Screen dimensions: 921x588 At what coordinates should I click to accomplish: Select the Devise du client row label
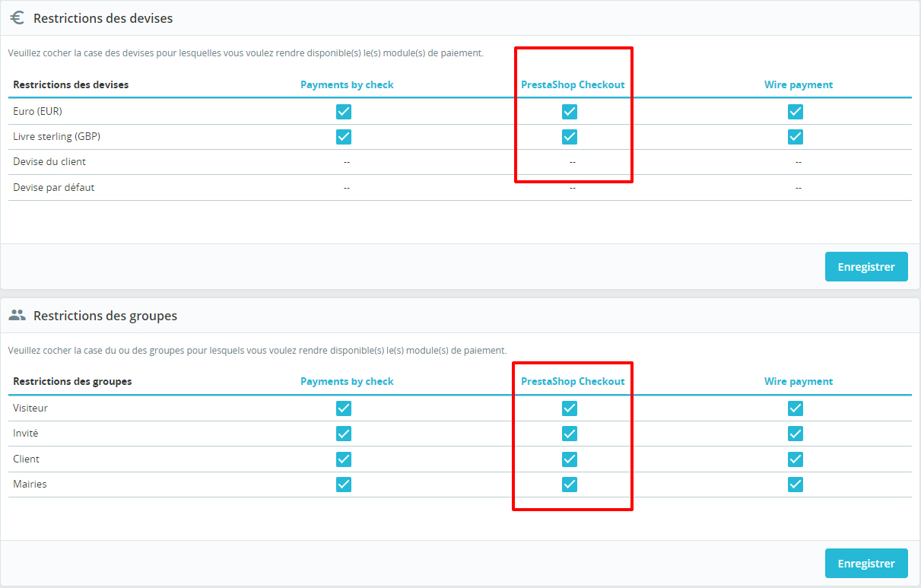point(49,162)
